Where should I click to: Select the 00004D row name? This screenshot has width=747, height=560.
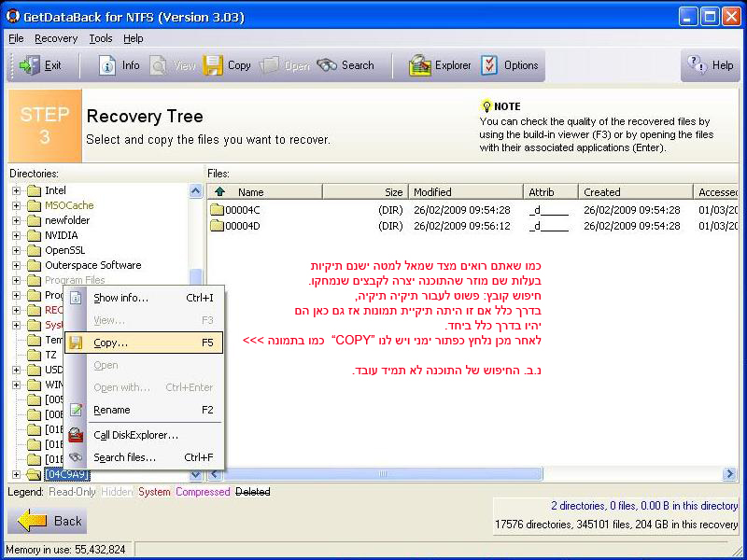tap(243, 226)
